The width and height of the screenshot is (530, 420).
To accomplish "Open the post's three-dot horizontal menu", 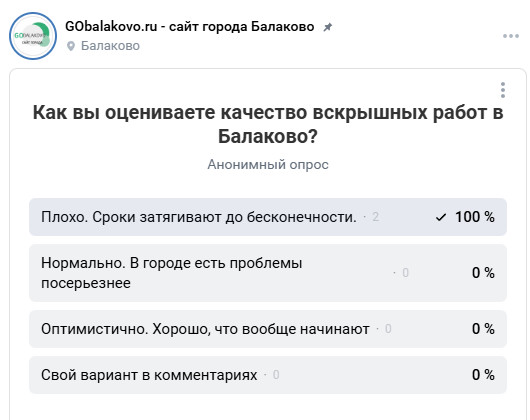I will pyautogui.click(x=510, y=36).
